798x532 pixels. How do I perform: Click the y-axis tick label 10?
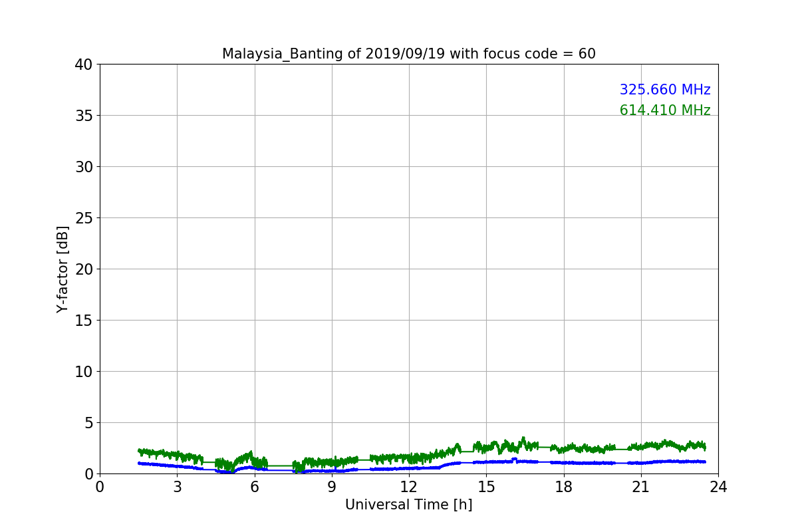84,372
